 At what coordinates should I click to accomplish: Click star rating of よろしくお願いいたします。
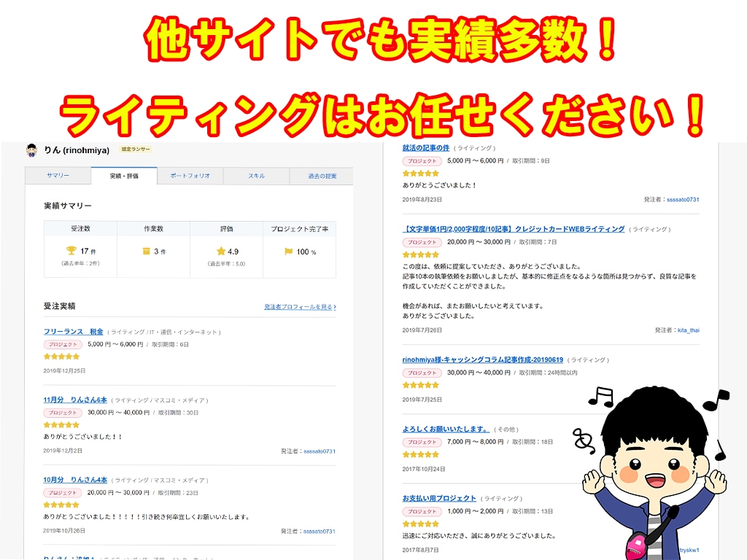(x=421, y=454)
